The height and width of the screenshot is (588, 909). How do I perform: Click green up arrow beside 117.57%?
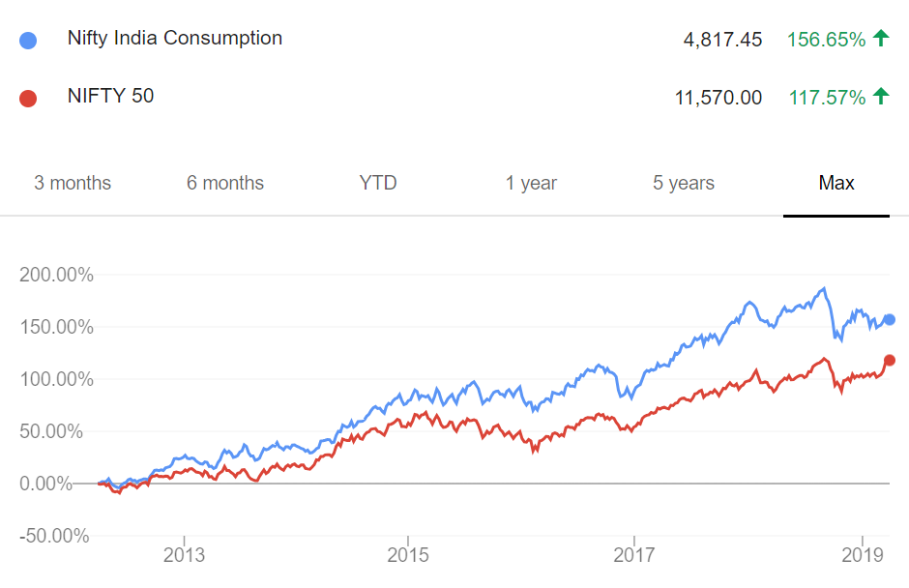pos(880,97)
